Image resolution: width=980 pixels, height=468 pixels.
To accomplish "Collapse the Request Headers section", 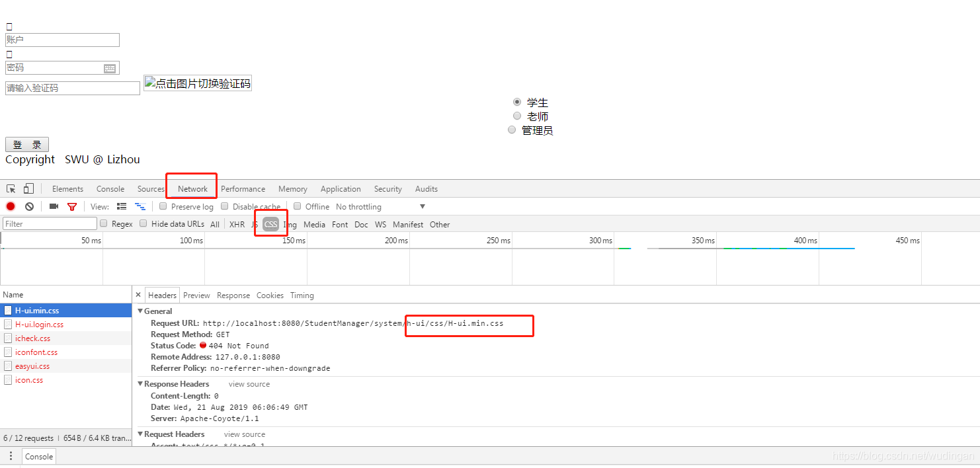I will (140, 434).
